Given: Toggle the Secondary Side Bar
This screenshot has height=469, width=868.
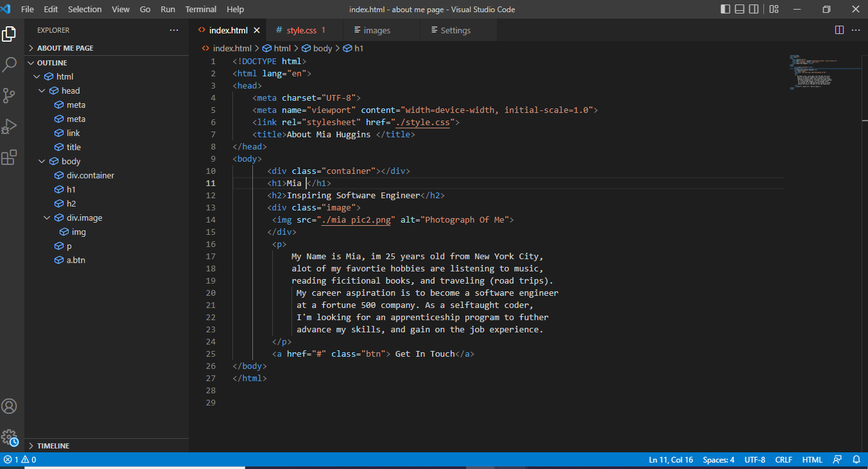Looking at the screenshot, I should pyautogui.click(x=753, y=9).
